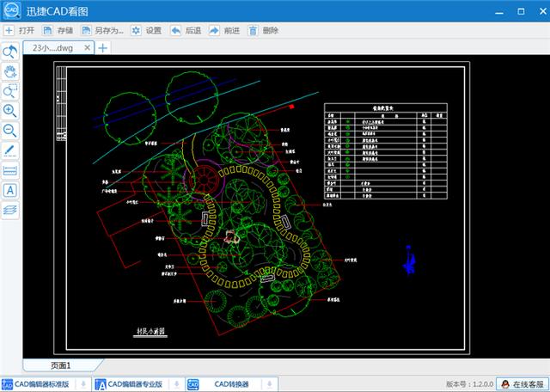Select the zoom window tool
The image size is (550, 392).
click(x=10, y=91)
